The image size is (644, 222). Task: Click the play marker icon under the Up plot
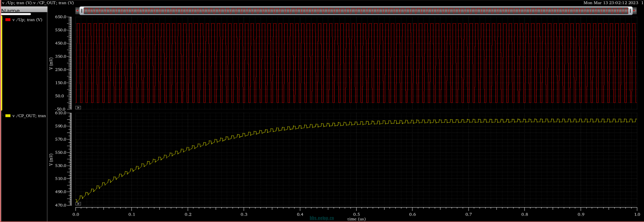[x=78, y=108]
